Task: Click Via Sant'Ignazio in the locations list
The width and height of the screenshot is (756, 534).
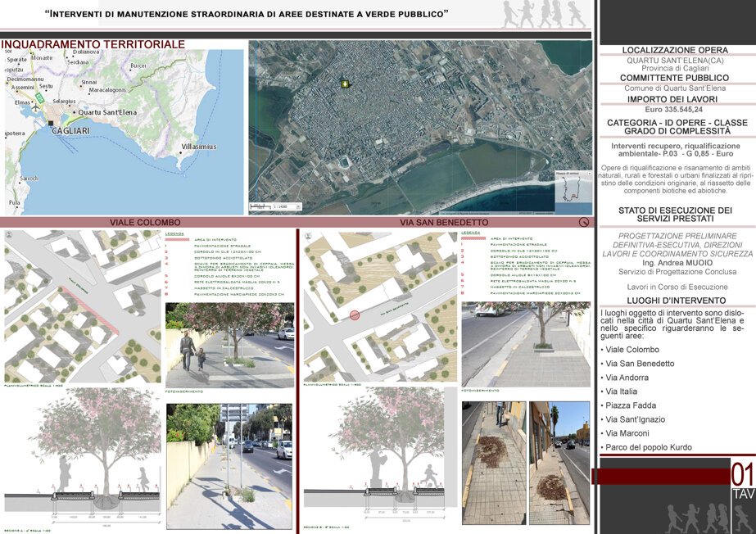Action: 635,419
